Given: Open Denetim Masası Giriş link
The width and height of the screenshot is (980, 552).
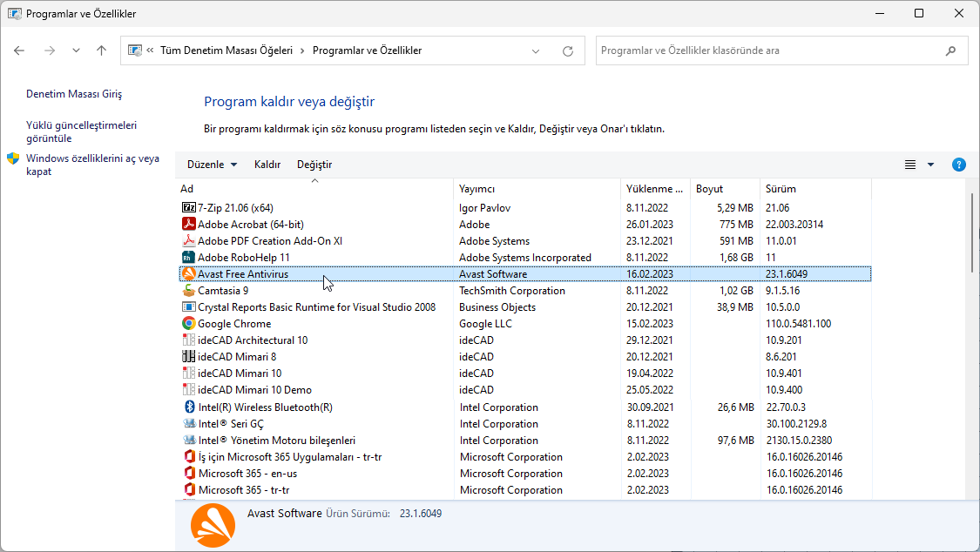Looking at the screenshot, I should pos(74,94).
